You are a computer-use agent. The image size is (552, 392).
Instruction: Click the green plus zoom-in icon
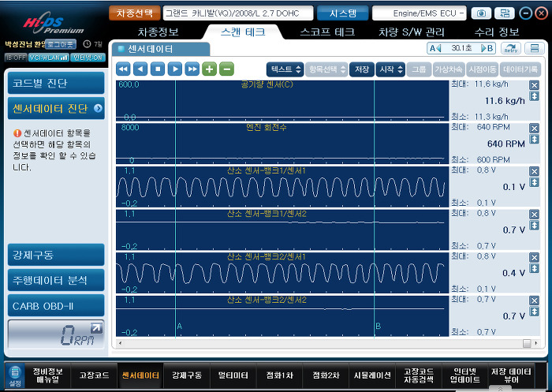click(x=210, y=69)
